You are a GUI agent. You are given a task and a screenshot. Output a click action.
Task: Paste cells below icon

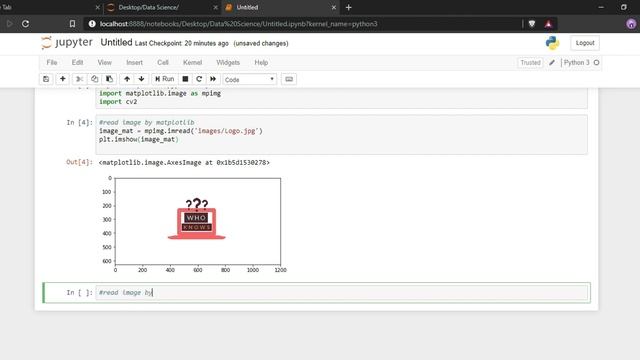point(109,79)
